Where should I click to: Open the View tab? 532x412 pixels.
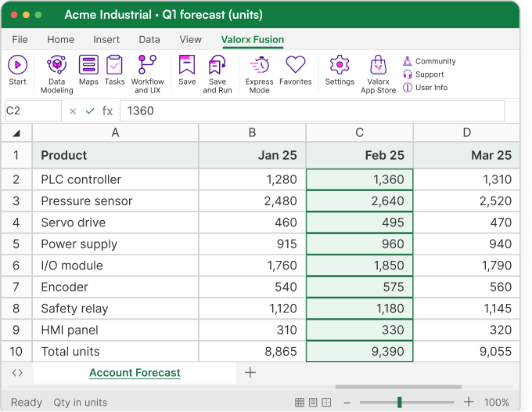point(191,39)
